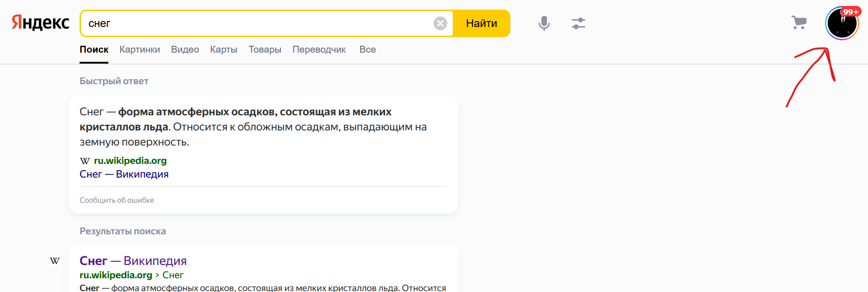Switch to the Видео tab
This screenshot has width=868, height=292.
tap(185, 49)
